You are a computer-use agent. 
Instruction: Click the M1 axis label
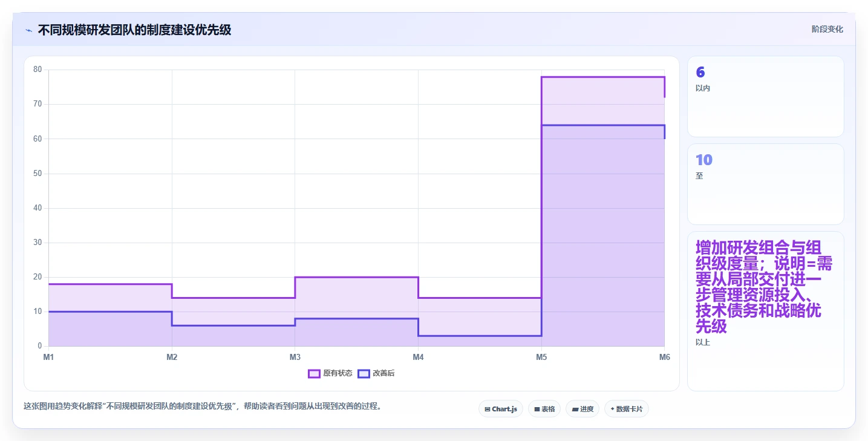(x=48, y=358)
